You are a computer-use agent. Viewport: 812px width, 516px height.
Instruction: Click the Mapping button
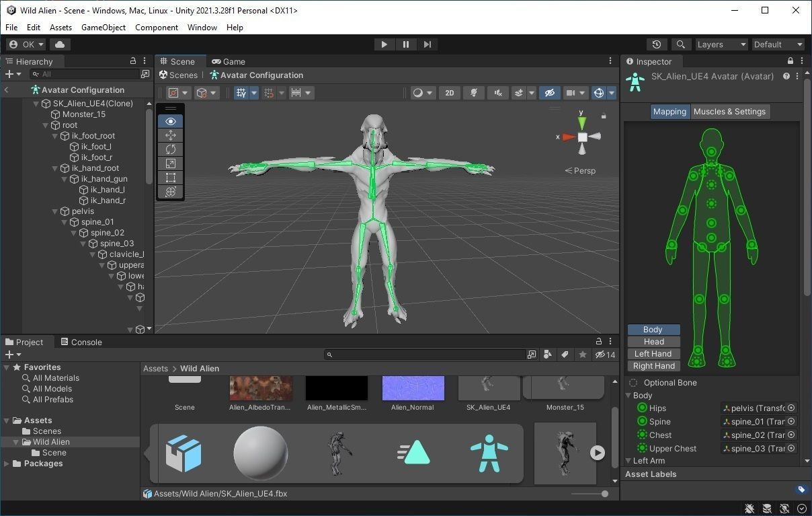click(670, 112)
